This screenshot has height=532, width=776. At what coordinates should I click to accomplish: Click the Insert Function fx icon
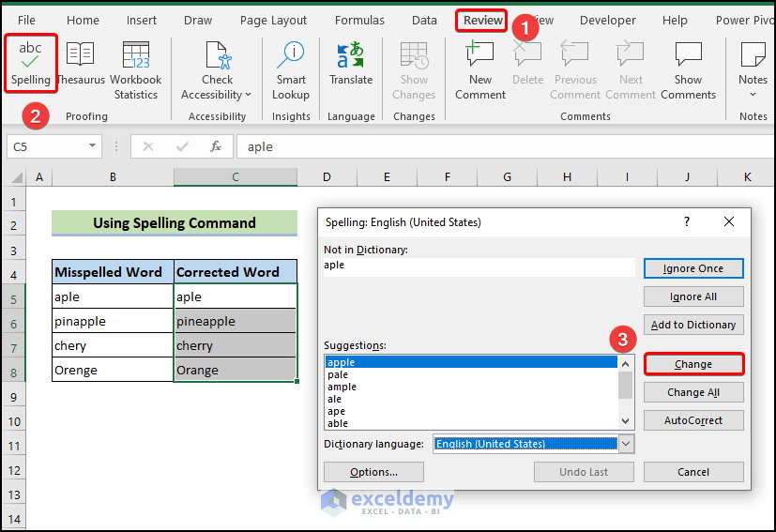[216, 146]
